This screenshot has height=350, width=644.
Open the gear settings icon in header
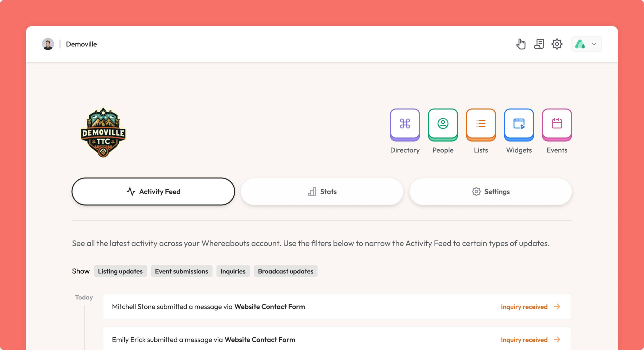pyautogui.click(x=557, y=44)
